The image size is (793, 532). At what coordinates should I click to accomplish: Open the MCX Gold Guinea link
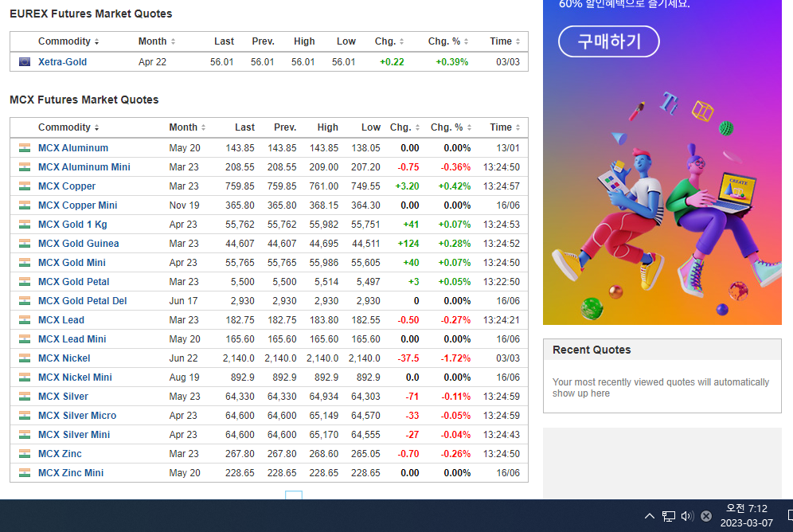point(78,243)
